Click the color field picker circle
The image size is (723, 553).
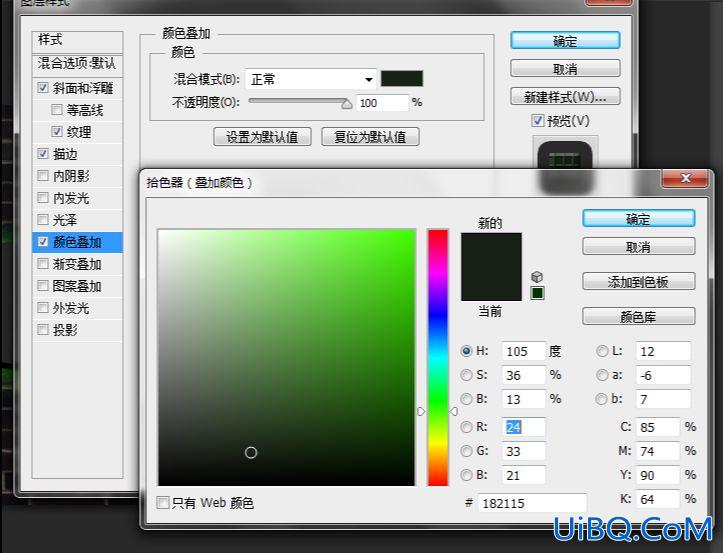pos(251,452)
